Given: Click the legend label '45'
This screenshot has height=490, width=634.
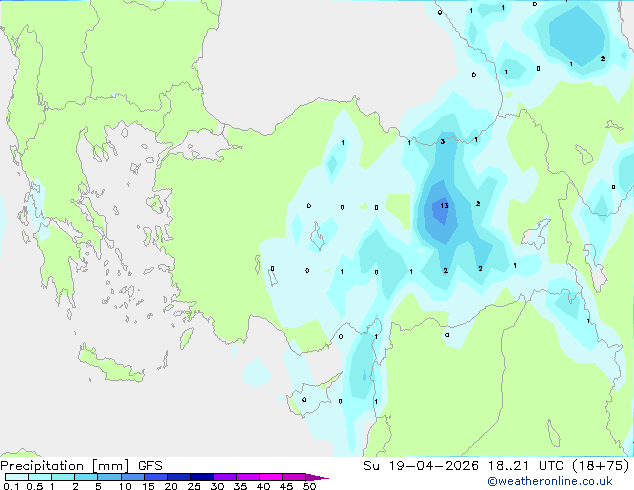Looking at the screenshot, I should [x=286, y=486].
